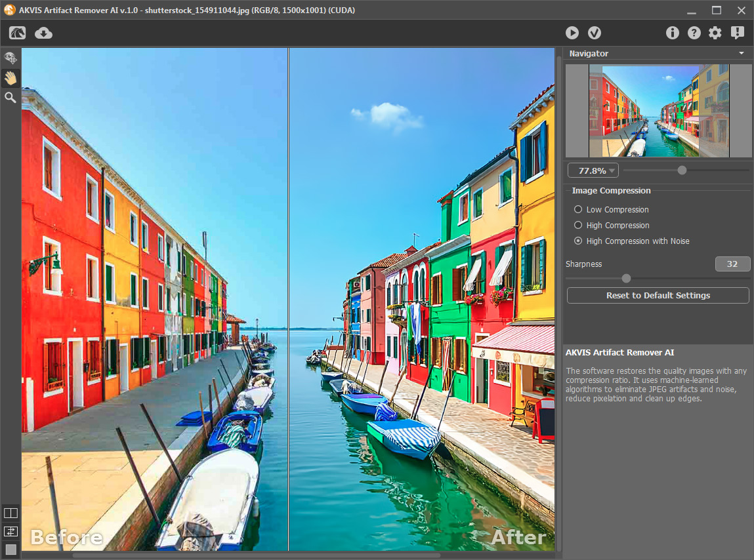The width and height of the screenshot is (754, 560).
Task: Click the Open image icon
Action: click(x=18, y=33)
